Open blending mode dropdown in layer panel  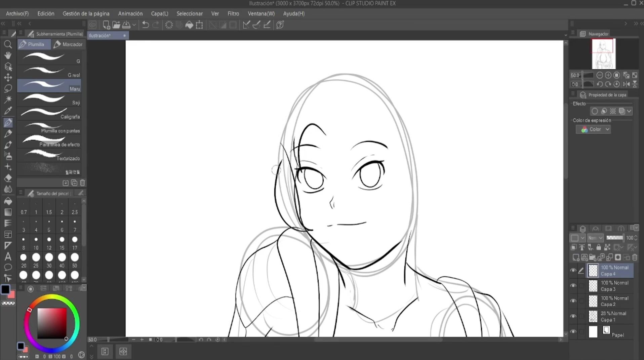596,238
